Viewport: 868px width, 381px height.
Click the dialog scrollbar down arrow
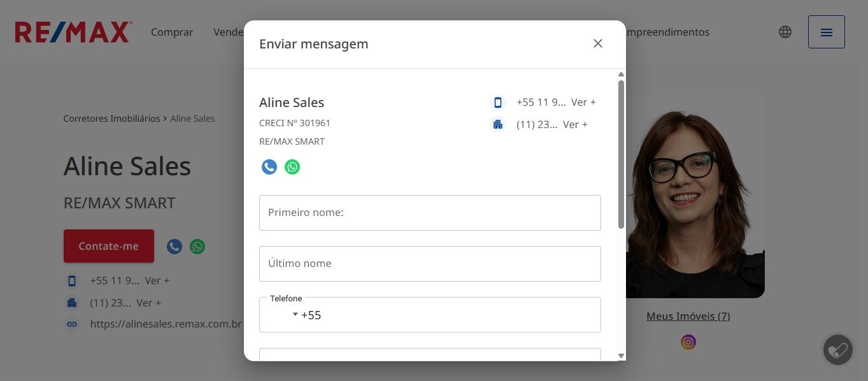[x=621, y=356]
